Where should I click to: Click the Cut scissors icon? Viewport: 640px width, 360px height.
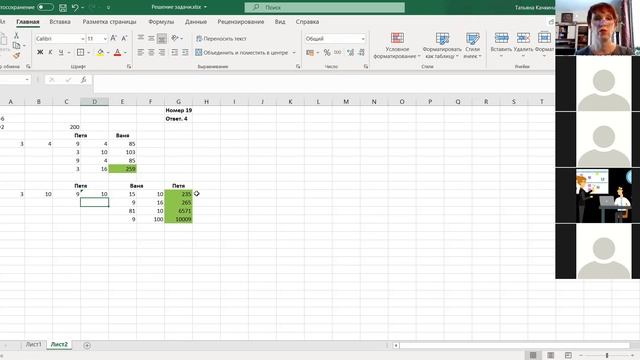coord(16,36)
